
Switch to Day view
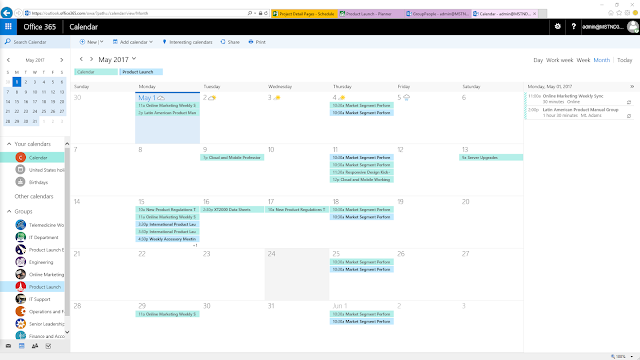[538, 60]
